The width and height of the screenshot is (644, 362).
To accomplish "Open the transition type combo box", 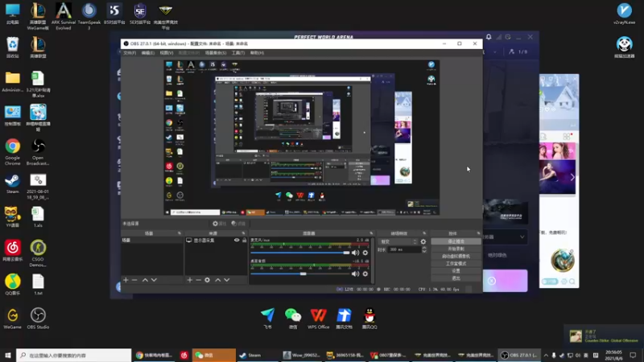I will [398, 242].
